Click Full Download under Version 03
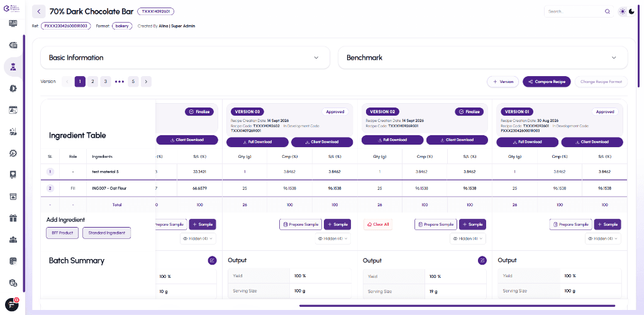Image resolution: width=644 pixels, height=315 pixels. 257,142
